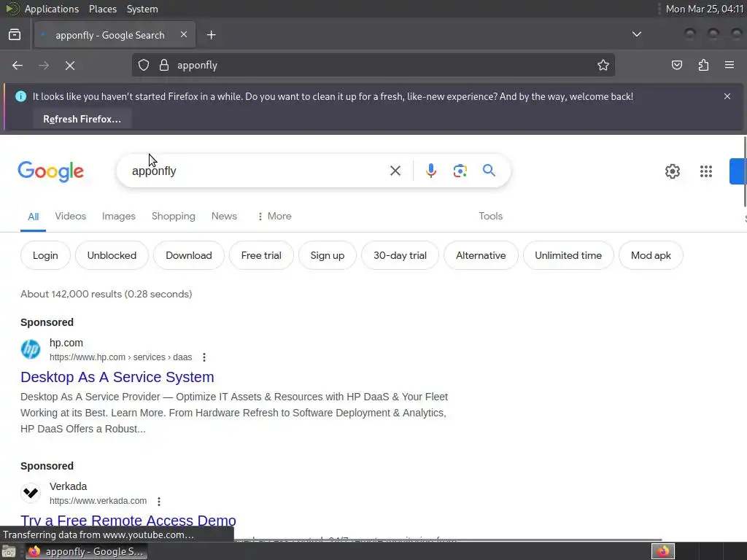This screenshot has width=747, height=560.
Task: Close the apponfly Google Search tab
Action: click(x=184, y=35)
